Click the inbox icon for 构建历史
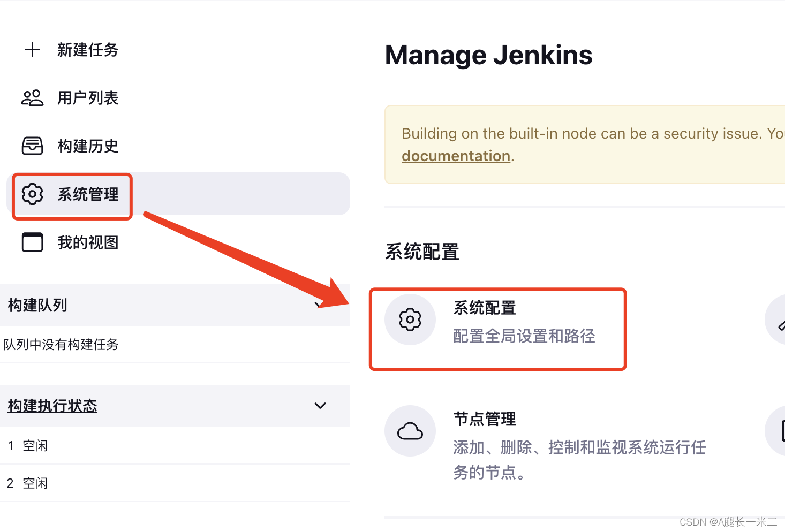This screenshot has height=532, width=785. (x=32, y=146)
